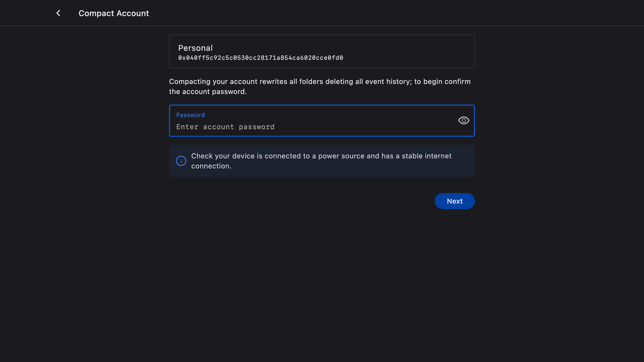Click the info circle icon
Image resolution: width=644 pixels, height=362 pixels.
point(181,161)
